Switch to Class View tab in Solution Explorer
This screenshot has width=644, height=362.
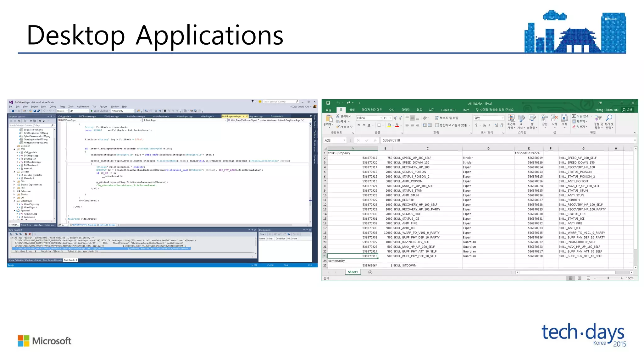26,225
